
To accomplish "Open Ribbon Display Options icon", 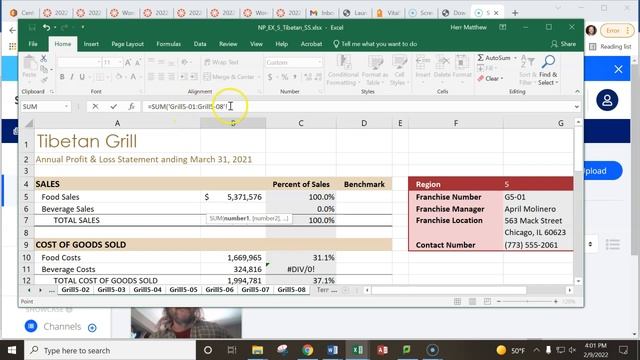I will pos(502,27).
